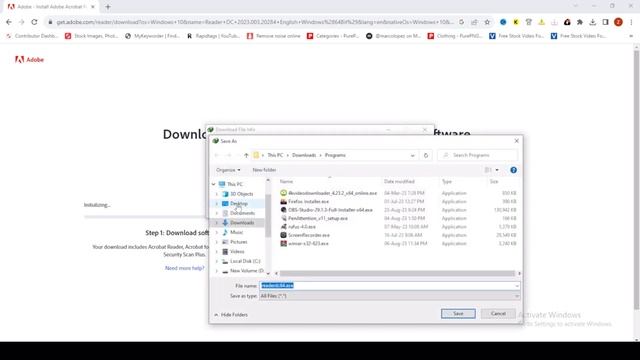The height and width of the screenshot is (360, 640).
Task: Select New Volume (D:) in the tree
Action: pyautogui.click(x=247, y=271)
